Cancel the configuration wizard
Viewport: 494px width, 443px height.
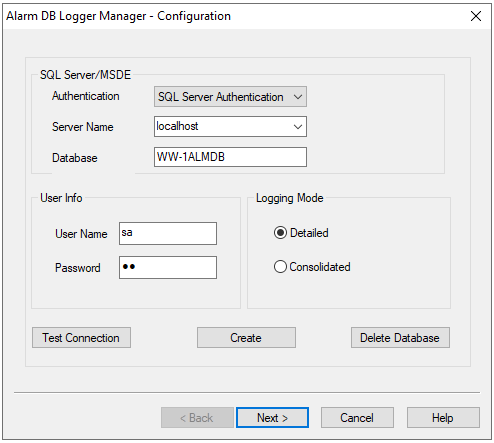(357, 417)
